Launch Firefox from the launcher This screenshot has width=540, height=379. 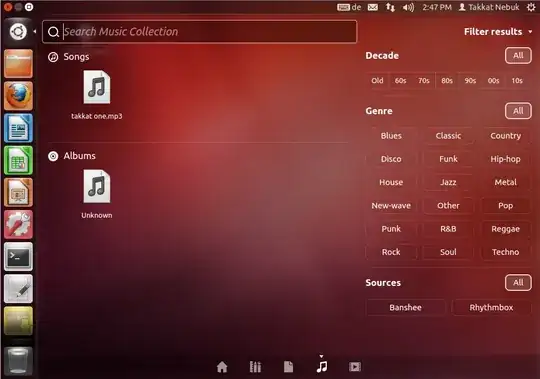point(19,96)
